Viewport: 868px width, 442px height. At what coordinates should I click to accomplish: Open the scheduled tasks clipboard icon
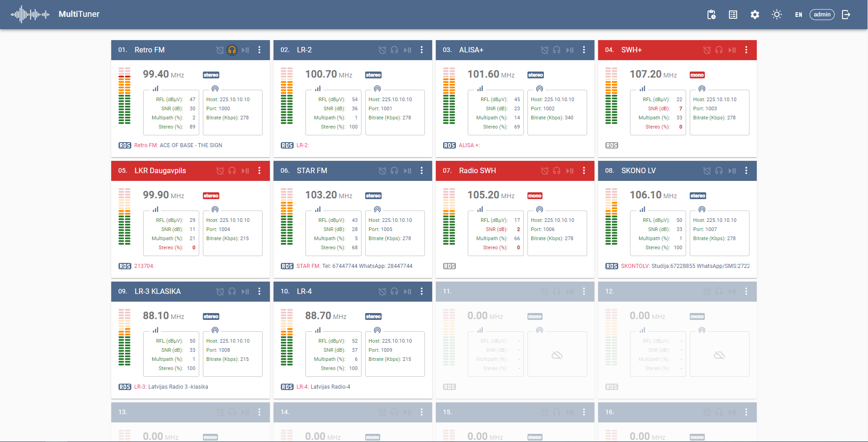point(711,15)
